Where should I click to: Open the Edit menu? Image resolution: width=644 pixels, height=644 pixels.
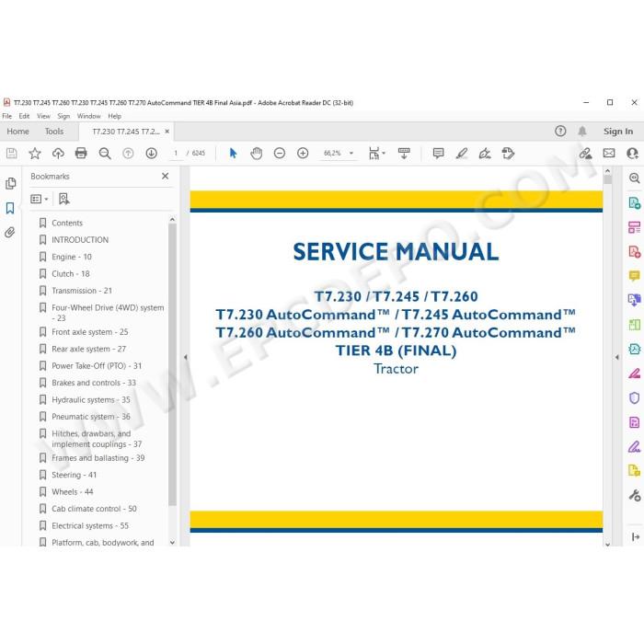click(x=24, y=116)
